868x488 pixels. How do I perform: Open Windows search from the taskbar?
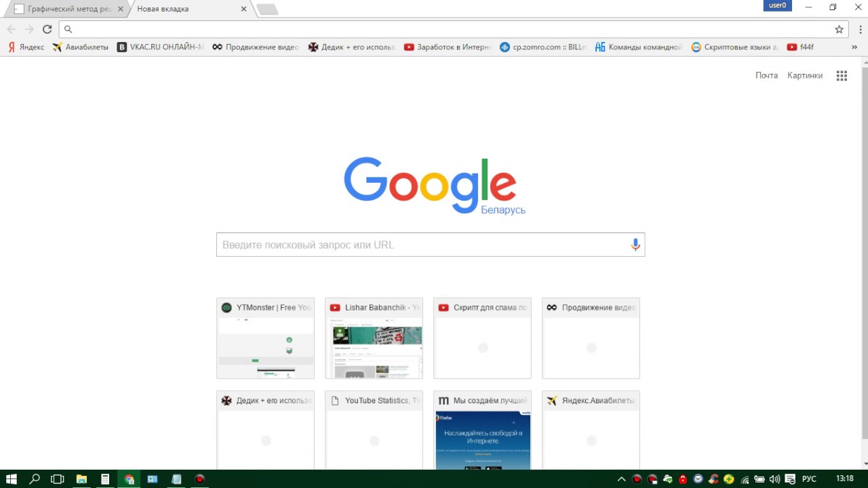(35, 479)
